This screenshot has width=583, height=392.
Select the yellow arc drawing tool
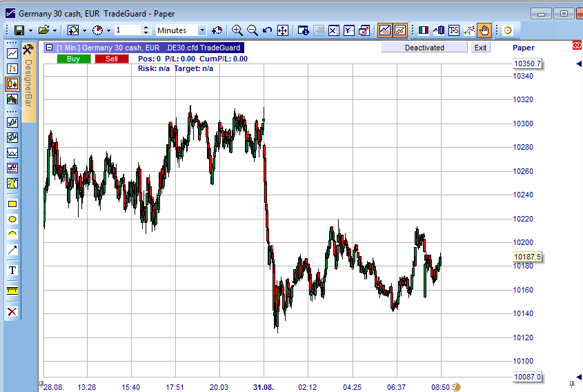tap(12, 235)
